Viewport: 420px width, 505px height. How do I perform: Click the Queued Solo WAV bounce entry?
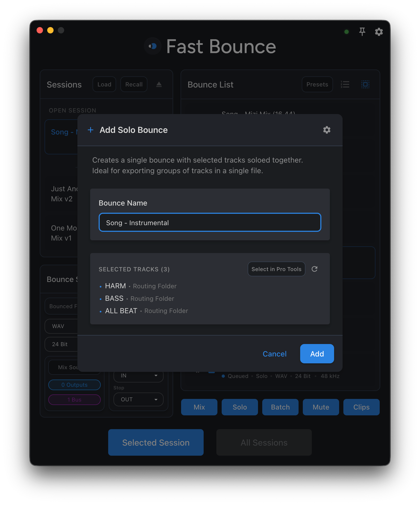pos(280,376)
